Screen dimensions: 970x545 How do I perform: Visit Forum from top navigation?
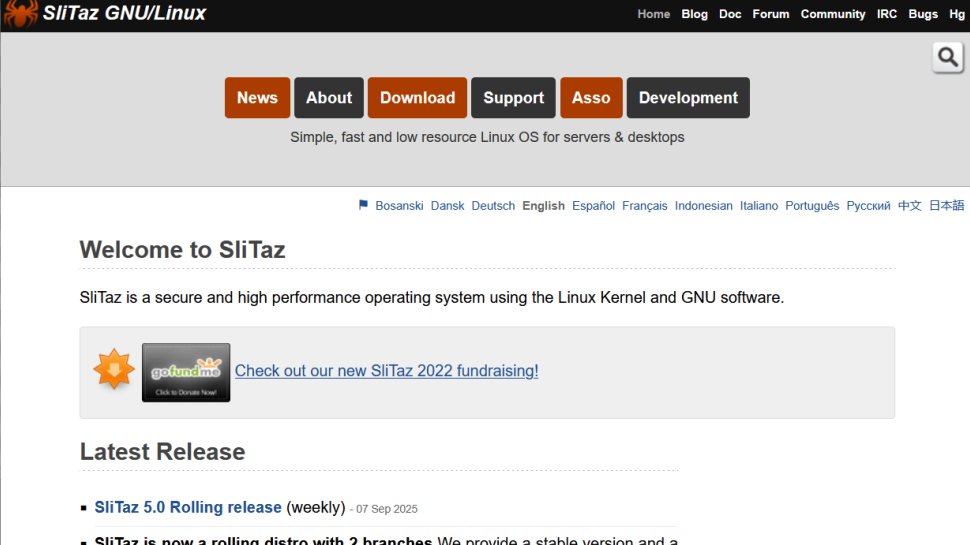pyautogui.click(x=771, y=14)
